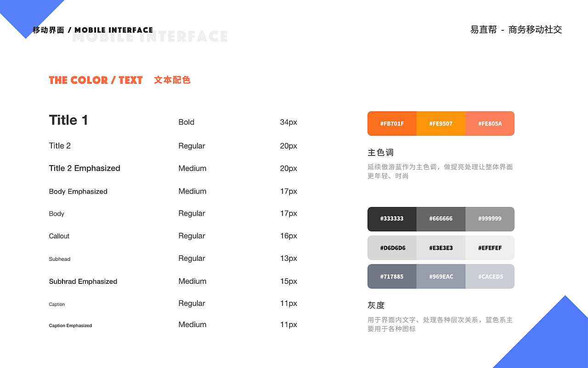This screenshot has width=588, height=368.
Task: Click the #FB701F orange color swatch
Action: [x=392, y=123]
